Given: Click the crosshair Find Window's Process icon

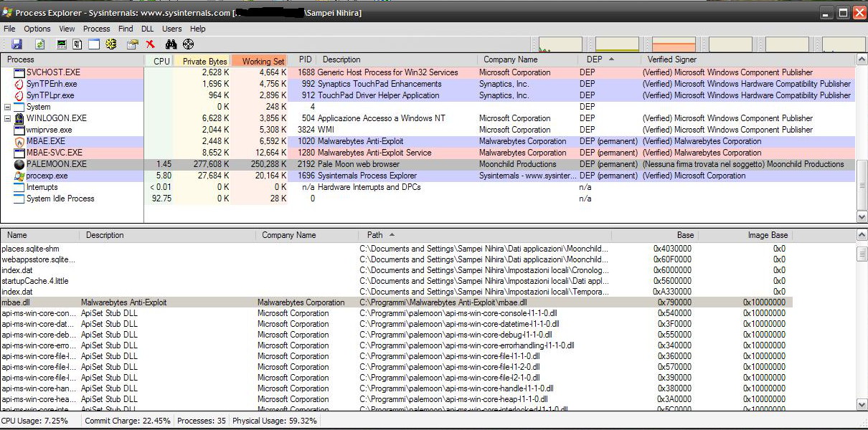Looking at the screenshot, I should pos(189,44).
